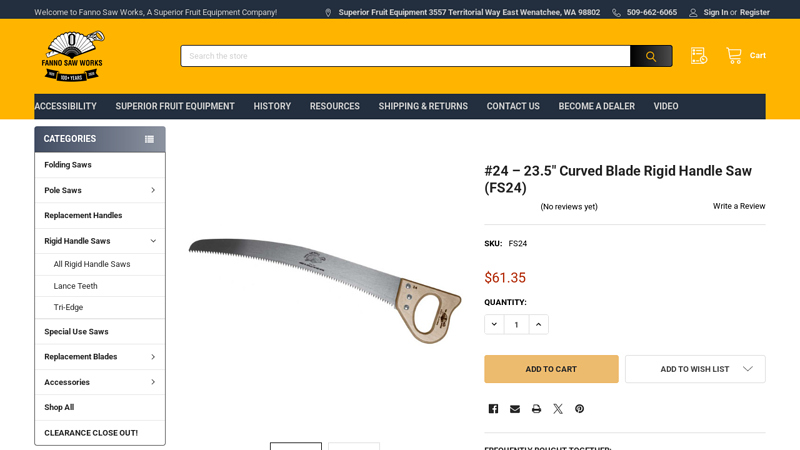The height and width of the screenshot is (450, 800).
Task: Focus the Search the store field
Action: [406, 56]
